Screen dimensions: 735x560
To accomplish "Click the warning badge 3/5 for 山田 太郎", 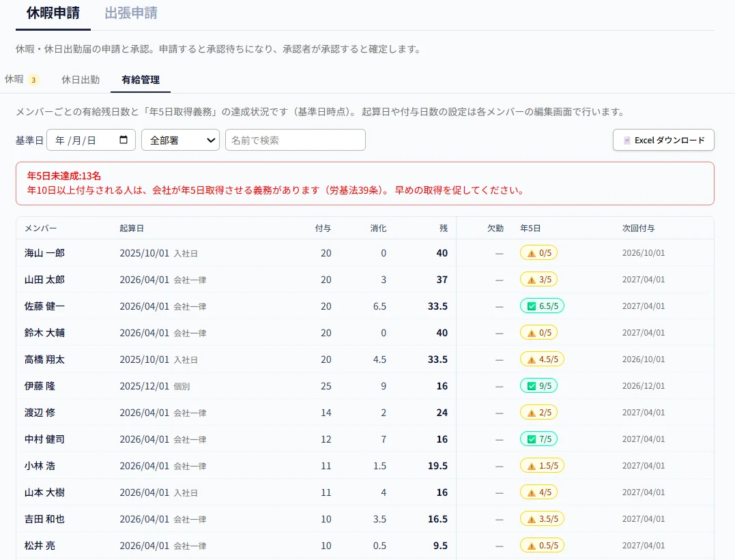I will tap(538, 280).
